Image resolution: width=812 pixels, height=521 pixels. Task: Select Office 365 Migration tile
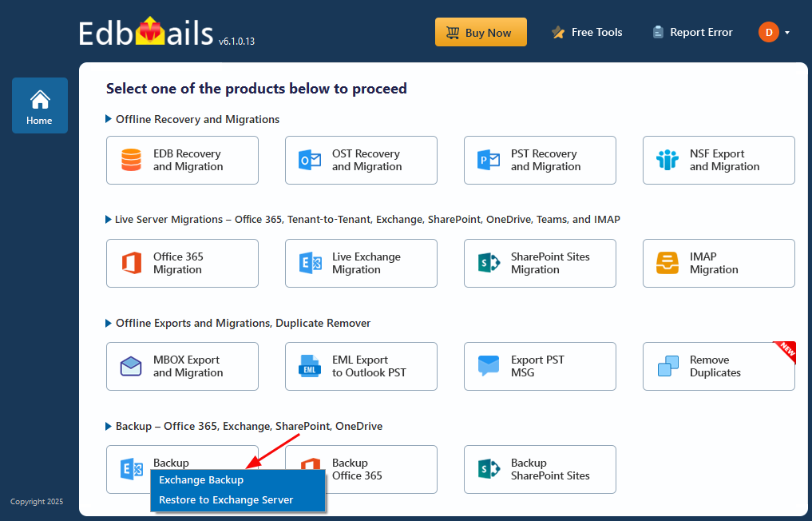182,264
